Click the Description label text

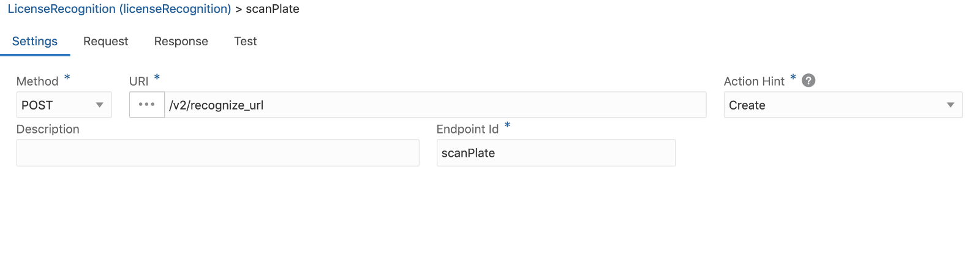[x=48, y=129]
